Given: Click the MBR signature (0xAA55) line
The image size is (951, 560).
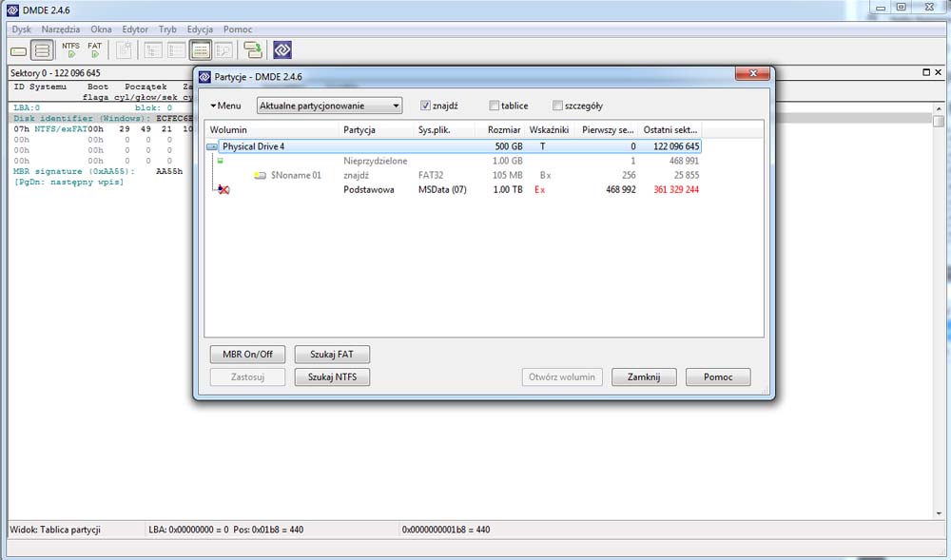Looking at the screenshot, I should [98, 171].
